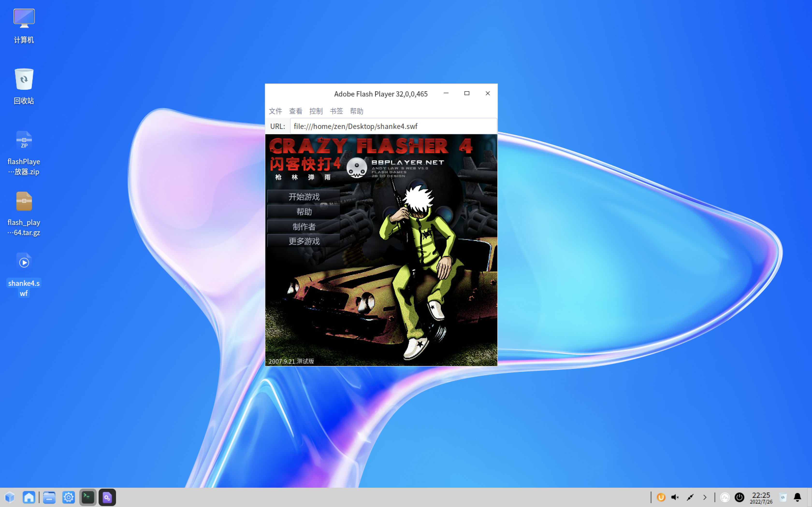Toggle the network plug connection icon
812x507 pixels.
tap(690, 497)
